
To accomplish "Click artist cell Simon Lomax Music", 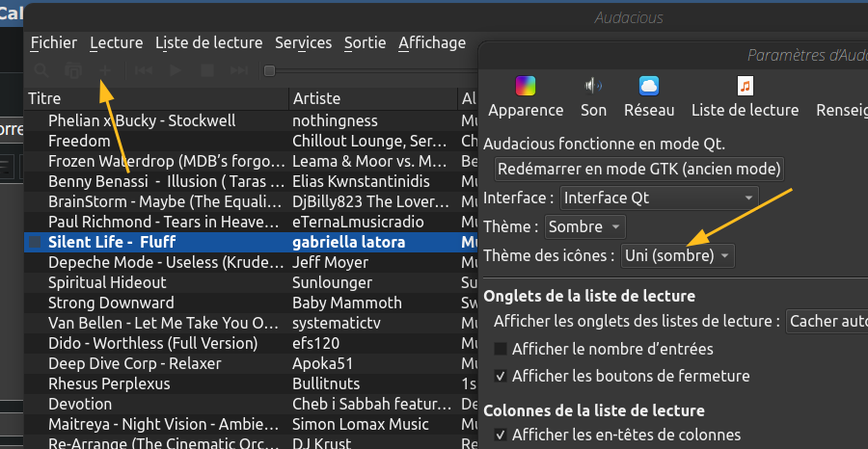I will [x=361, y=425].
